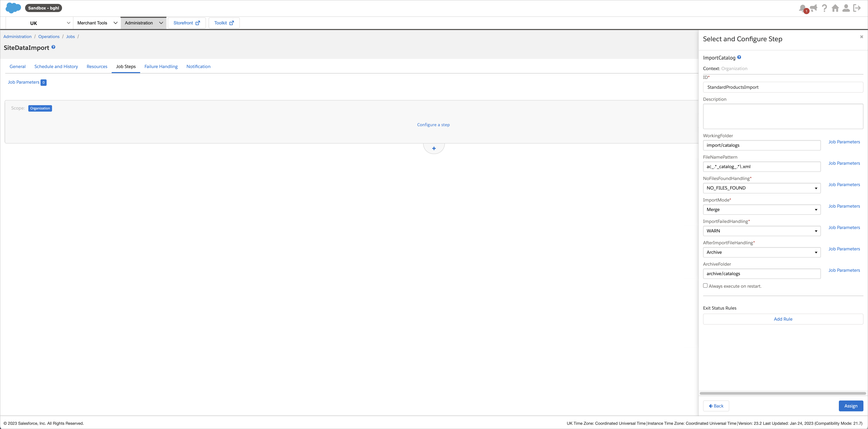Click the Operations breadcrumb link

(x=49, y=36)
